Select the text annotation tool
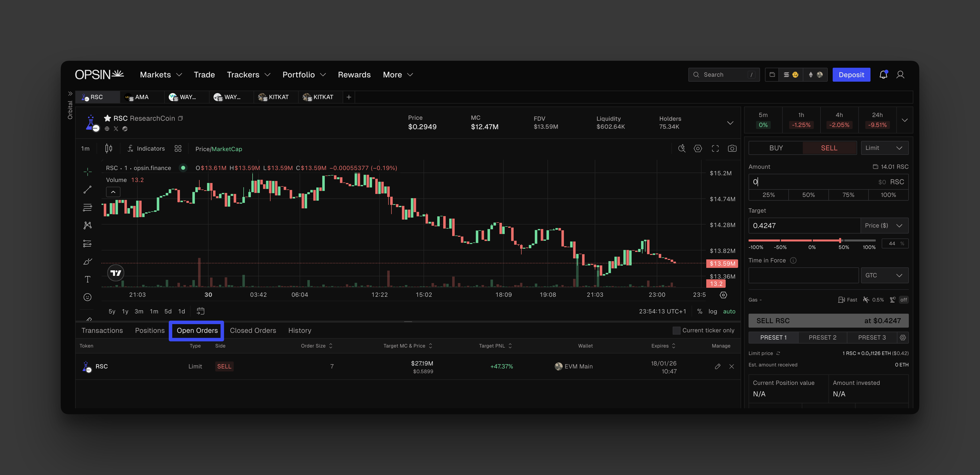This screenshot has height=475, width=980. (x=88, y=279)
